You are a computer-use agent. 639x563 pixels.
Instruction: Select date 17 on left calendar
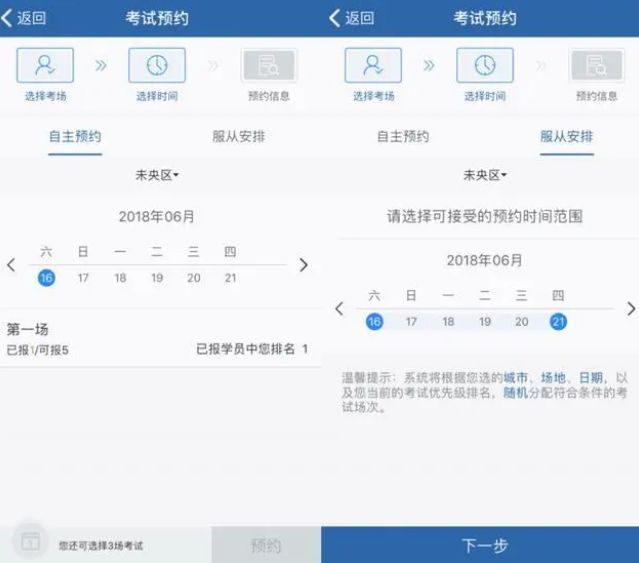pos(83,278)
